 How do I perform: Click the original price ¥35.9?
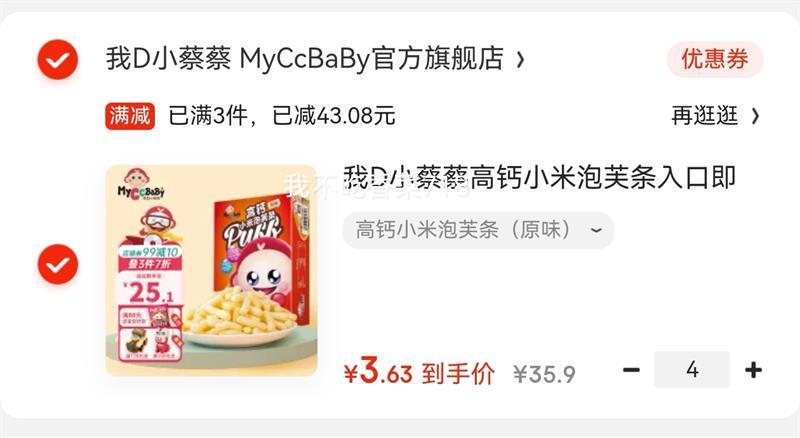pos(544,374)
